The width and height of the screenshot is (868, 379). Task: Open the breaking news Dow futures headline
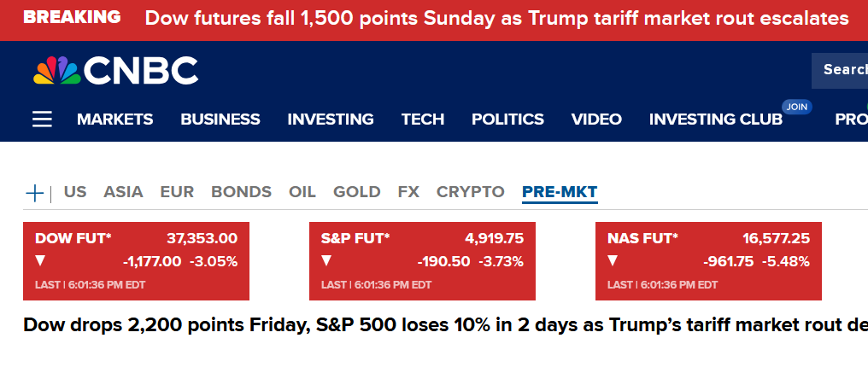coord(496,18)
